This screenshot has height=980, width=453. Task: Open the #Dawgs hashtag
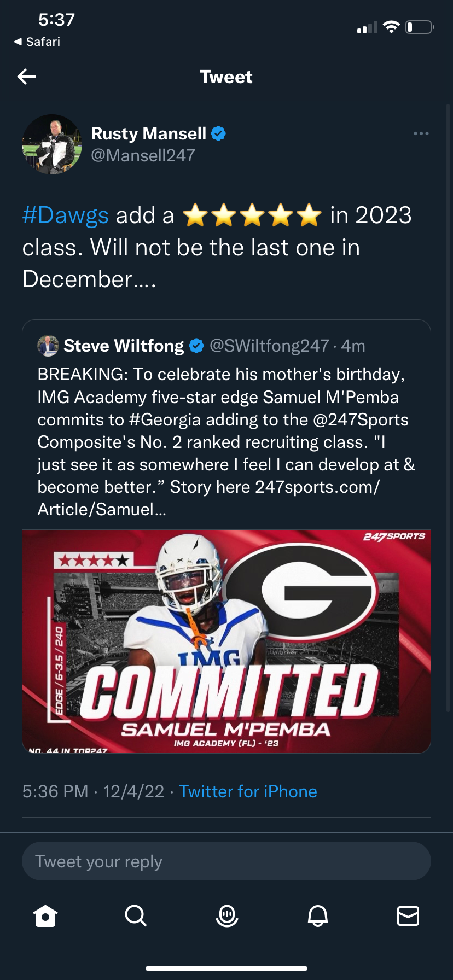click(65, 215)
